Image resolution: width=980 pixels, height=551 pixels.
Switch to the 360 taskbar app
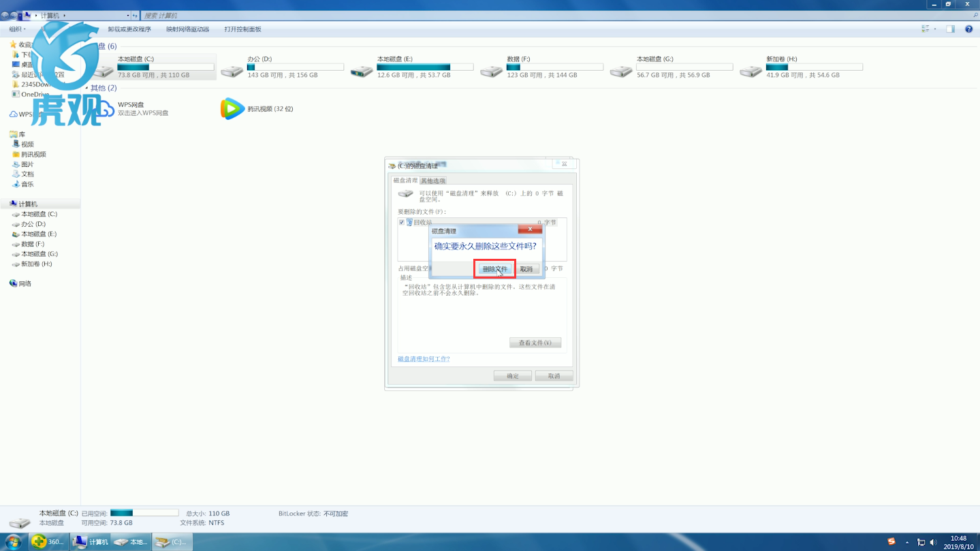coord(48,542)
